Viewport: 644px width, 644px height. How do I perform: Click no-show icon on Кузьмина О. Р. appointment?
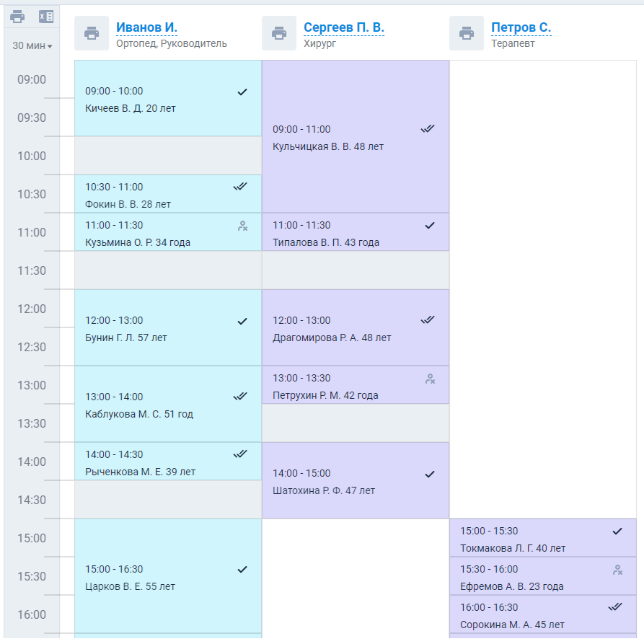243,226
